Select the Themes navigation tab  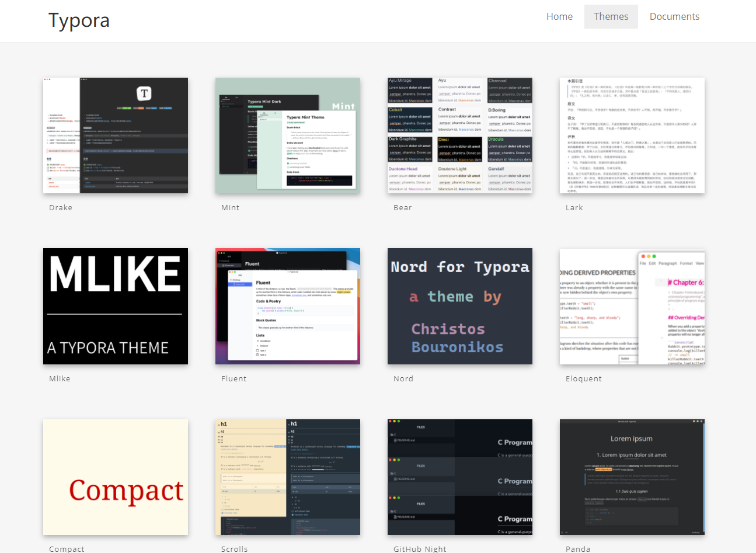pos(611,16)
